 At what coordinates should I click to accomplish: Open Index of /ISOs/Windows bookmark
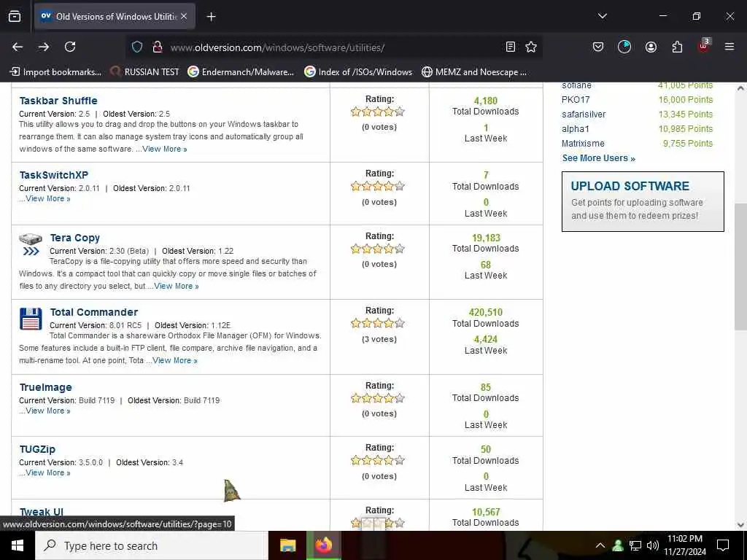pos(358,72)
